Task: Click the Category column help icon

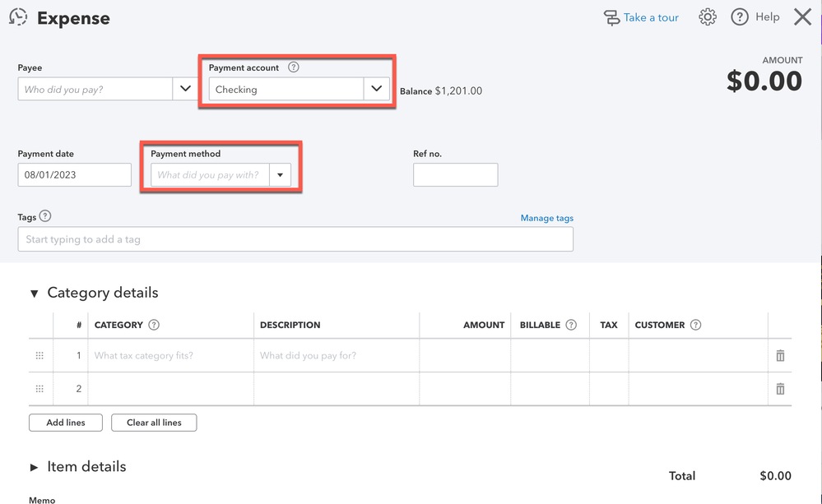Action: pos(154,325)
